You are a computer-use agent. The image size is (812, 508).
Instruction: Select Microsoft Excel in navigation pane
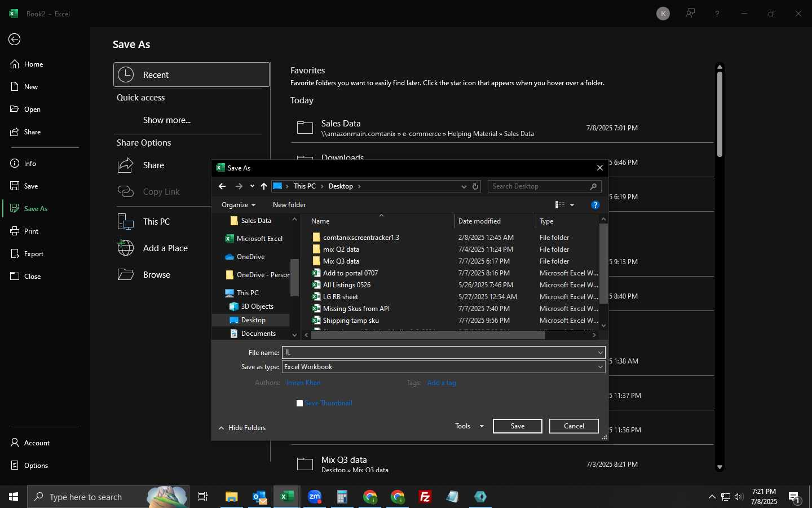(259, 239)
